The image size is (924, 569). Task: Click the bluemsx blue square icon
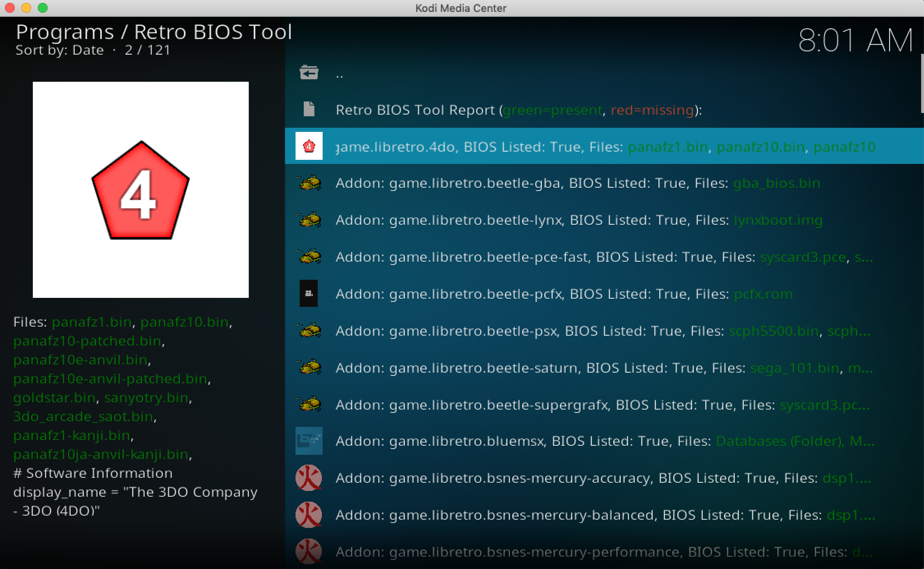(x=309, y=441)
